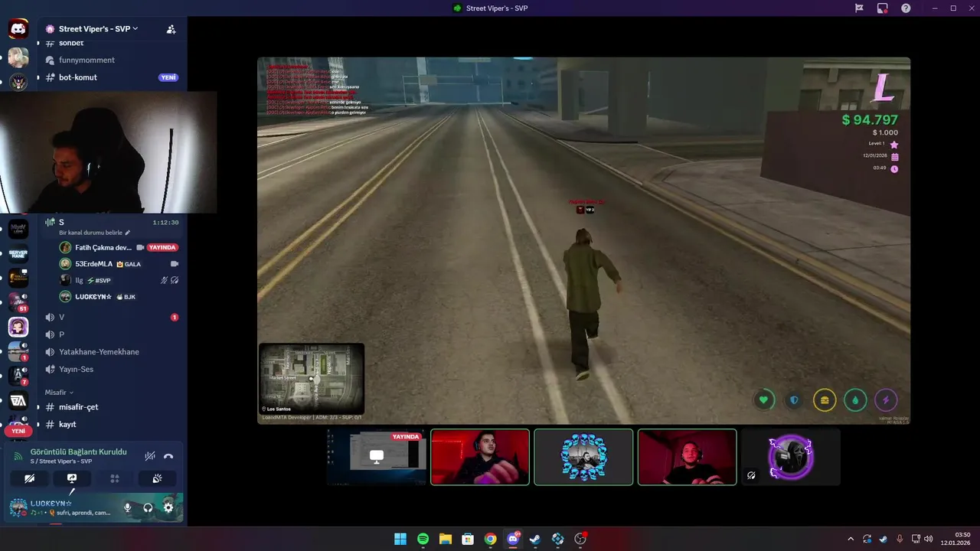Edit channel status pencil icon

128,233
